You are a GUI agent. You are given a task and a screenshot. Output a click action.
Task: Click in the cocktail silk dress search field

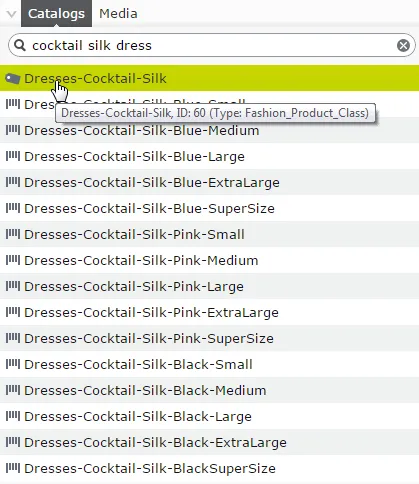[x=212, y=45]
